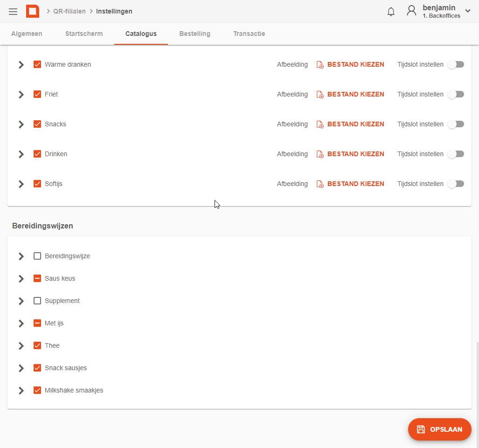Switch to the Transactie tab
The width and height of the screenshot is (479, 448).
249,34
